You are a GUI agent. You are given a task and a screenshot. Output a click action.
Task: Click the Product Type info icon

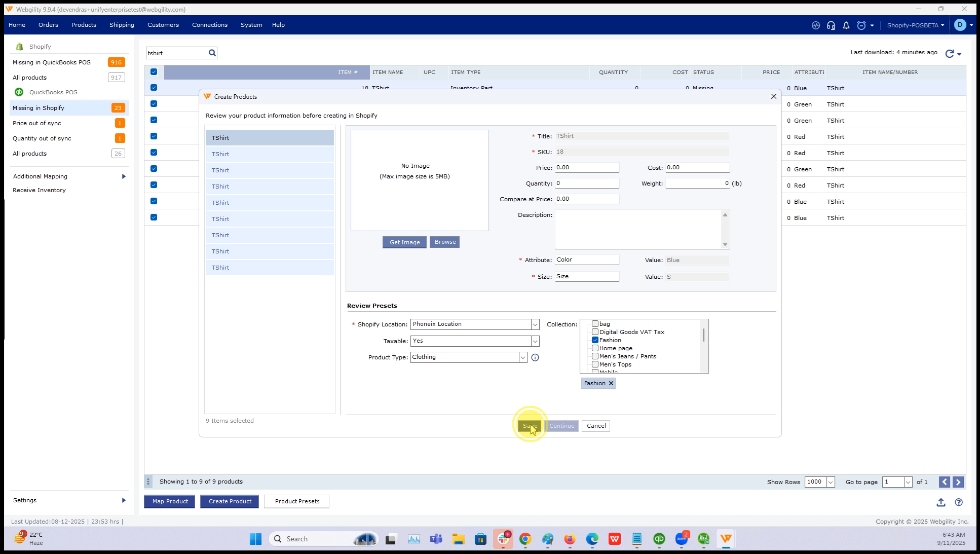point(535,357)
